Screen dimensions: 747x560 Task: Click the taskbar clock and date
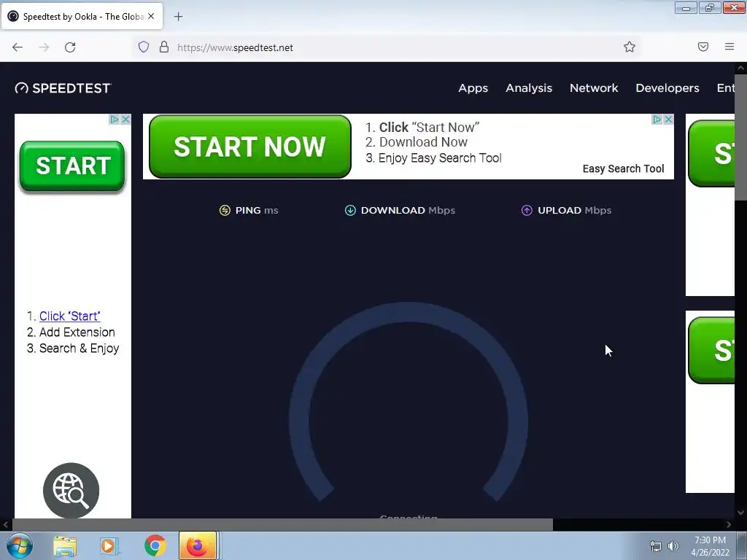click(710, 546)
